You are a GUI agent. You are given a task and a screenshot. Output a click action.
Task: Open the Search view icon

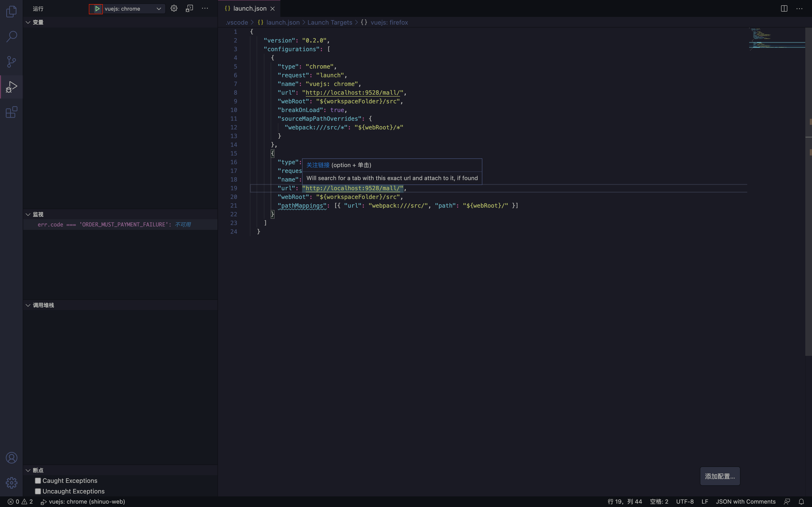coord(11,36)
